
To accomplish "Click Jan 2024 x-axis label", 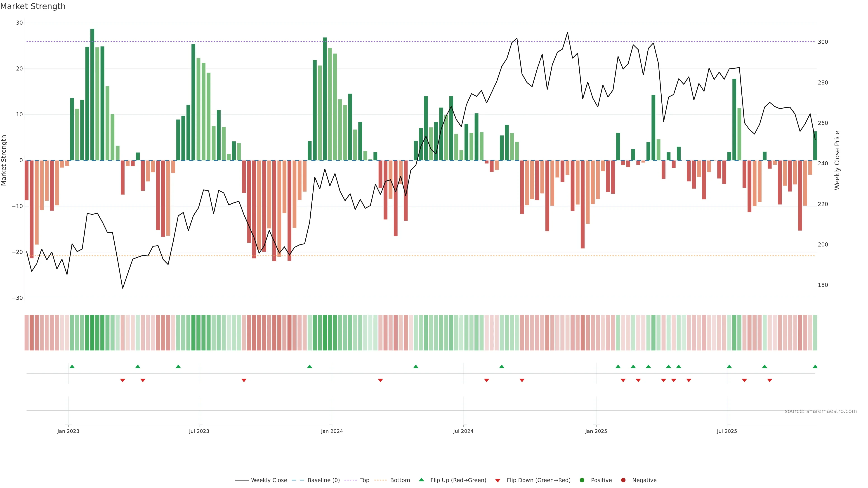I will [x=332, y=431].
